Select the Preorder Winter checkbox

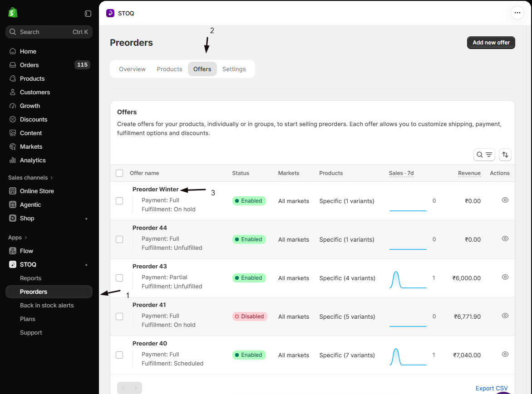(119, 201)
